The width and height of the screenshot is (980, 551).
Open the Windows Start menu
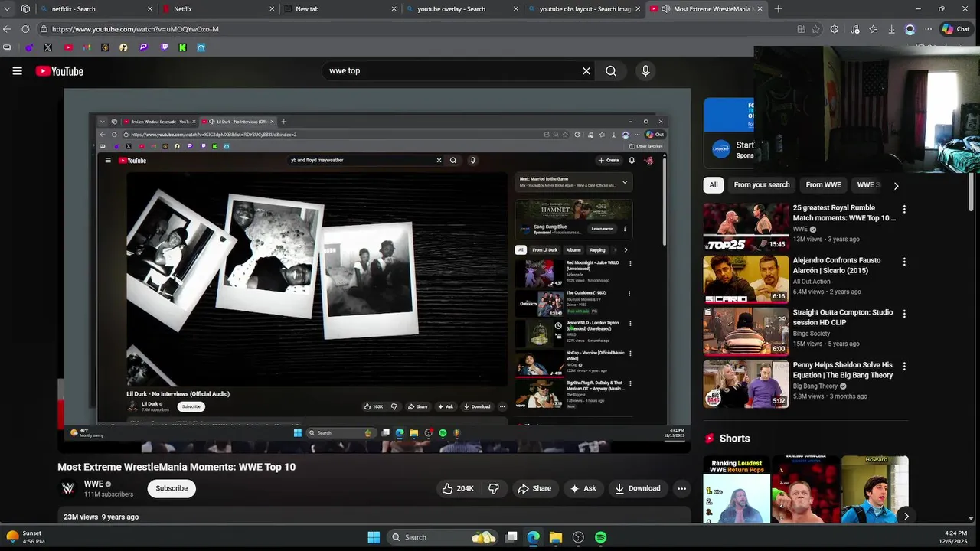click(374, 537)
